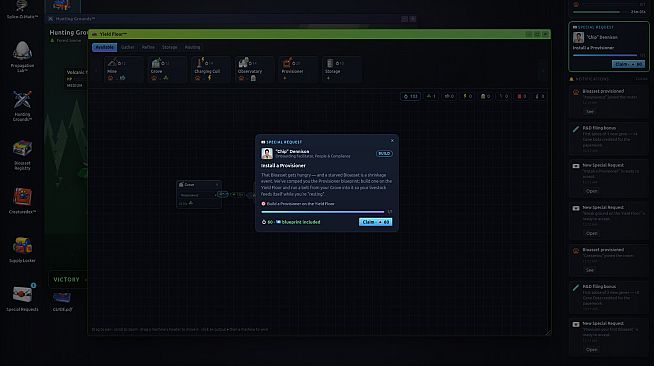The height and width of the screenshot is (366, 654).
Task: Click the BUILD tag in the popup
Action: coord(384,153)
